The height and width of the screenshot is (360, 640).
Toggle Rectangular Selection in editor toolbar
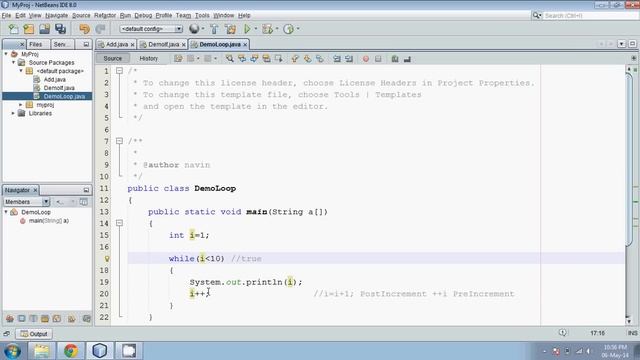(x=278, y=59)
